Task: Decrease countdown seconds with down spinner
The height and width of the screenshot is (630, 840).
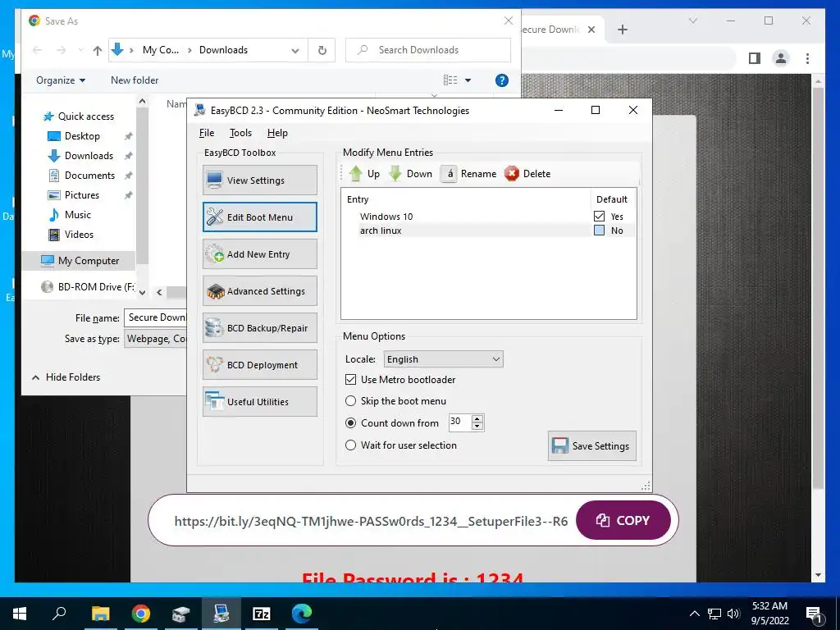Action: coord(477,427)
